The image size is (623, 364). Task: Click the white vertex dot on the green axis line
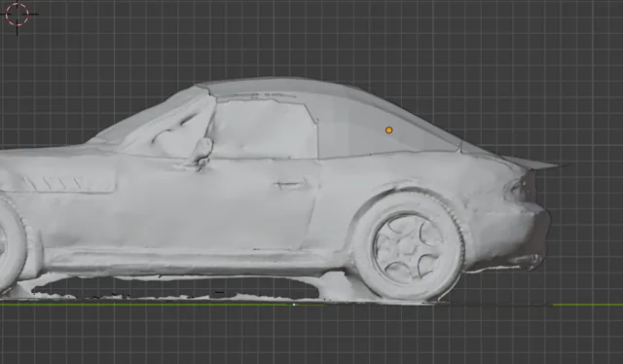point(294,305)
